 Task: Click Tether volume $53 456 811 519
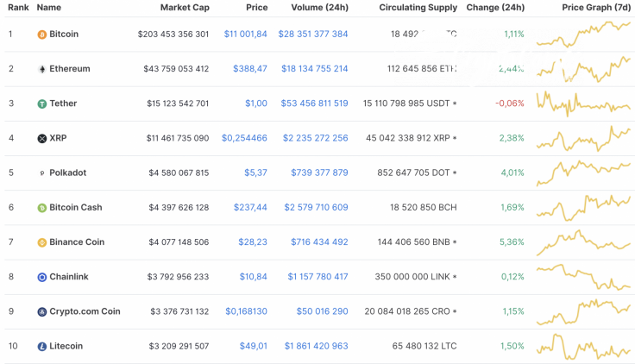(315, 104)
